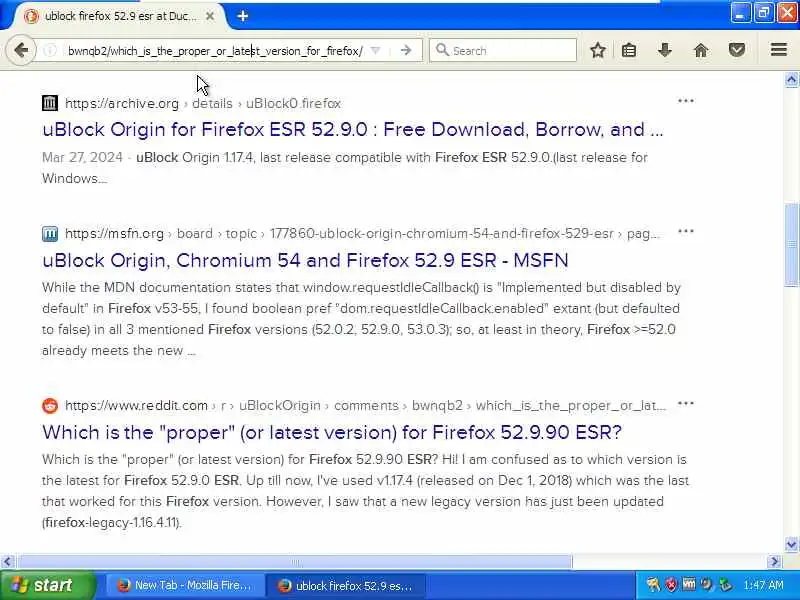Click snippet text starting While the MDN documentation

tap(361, 319)
